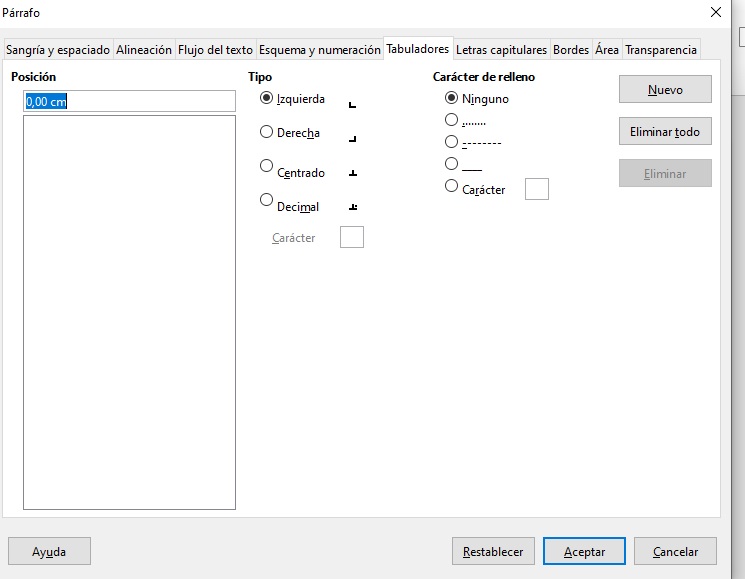Click the centered tab stop icon

coord(353,173)
